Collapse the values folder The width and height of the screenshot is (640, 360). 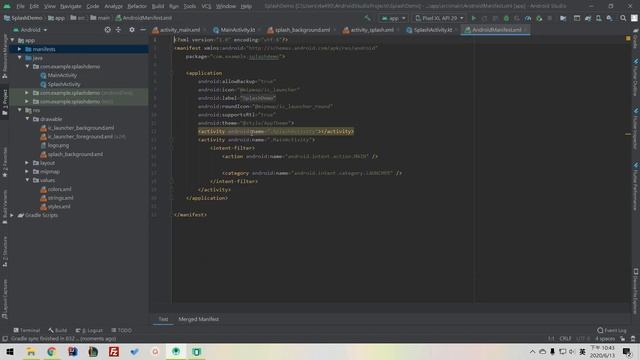[27, 180]
